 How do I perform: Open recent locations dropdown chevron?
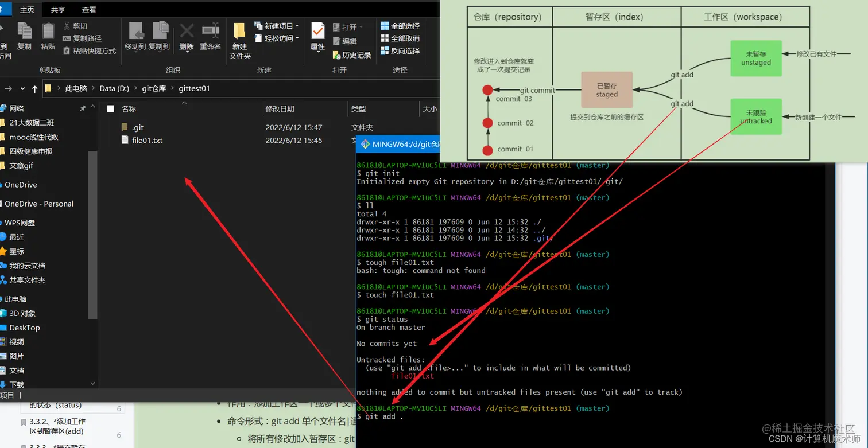pos(23,89)
